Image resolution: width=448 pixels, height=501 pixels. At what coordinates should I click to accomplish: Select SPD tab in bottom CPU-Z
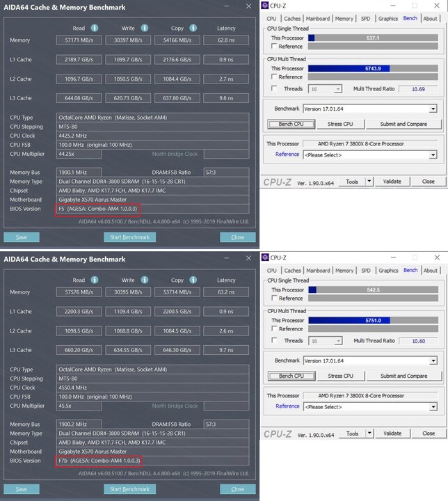[x=366, y=270]
